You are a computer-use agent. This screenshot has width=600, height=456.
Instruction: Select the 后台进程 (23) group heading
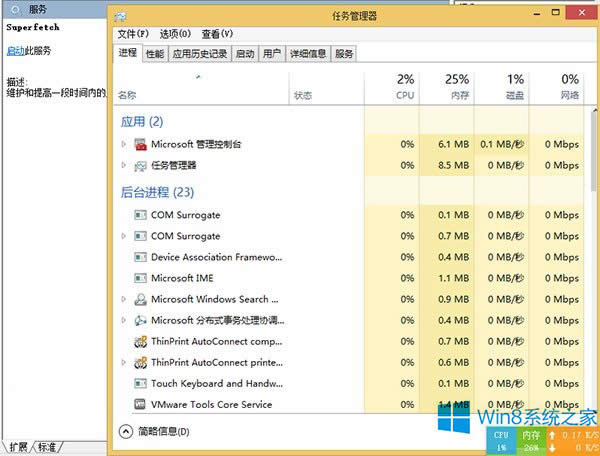(157, 192)
